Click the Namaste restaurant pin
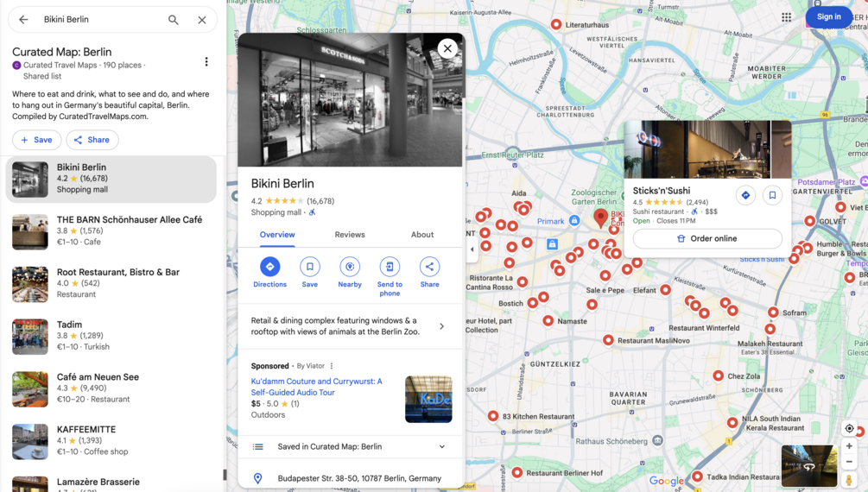The image size is (868, 492). click(x=548, y=320)
